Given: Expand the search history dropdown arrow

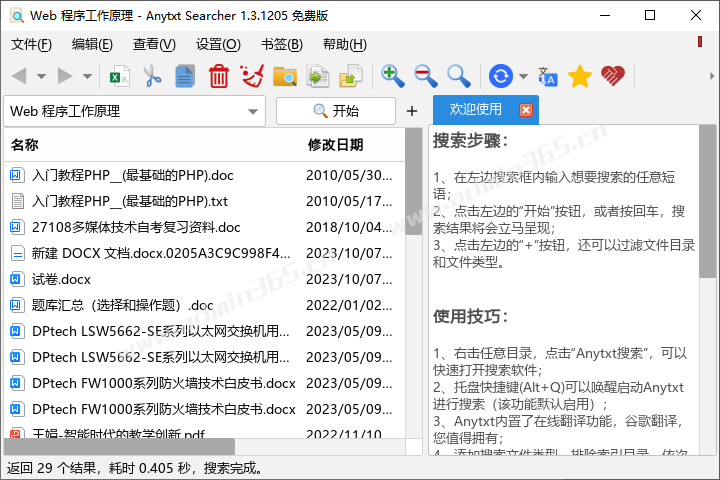Looking at the screenshot, I should pyautogui.click(x=253, y=112).
